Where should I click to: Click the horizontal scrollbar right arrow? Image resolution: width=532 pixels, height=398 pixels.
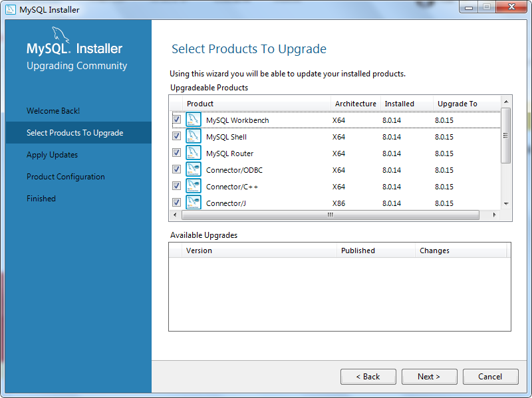[x=494, y=215]
